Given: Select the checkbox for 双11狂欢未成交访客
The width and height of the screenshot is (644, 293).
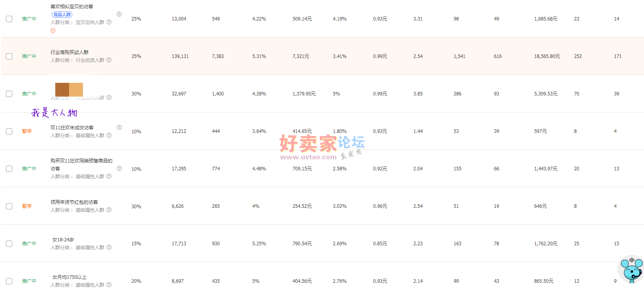Looking at the screenshot, I should click(x=9, y=131).
